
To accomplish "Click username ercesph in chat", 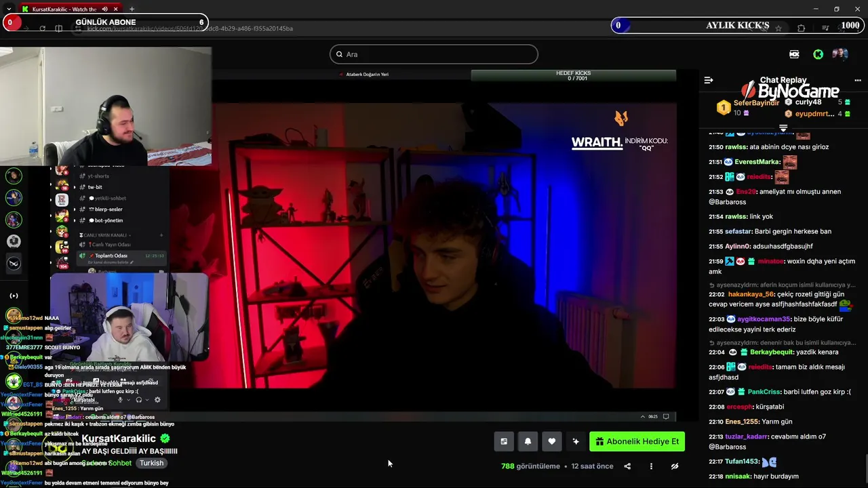I will (x=739, y=407).
